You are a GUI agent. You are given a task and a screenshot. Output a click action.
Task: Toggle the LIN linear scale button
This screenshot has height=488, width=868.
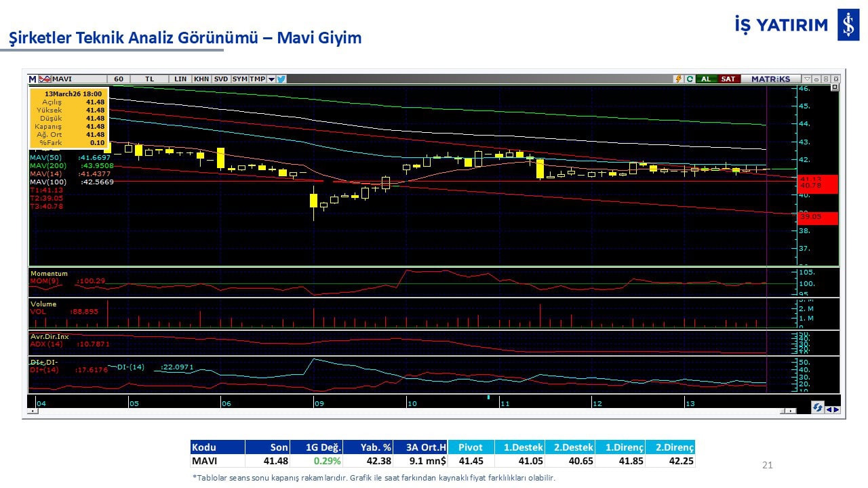[x=180, y=79]
